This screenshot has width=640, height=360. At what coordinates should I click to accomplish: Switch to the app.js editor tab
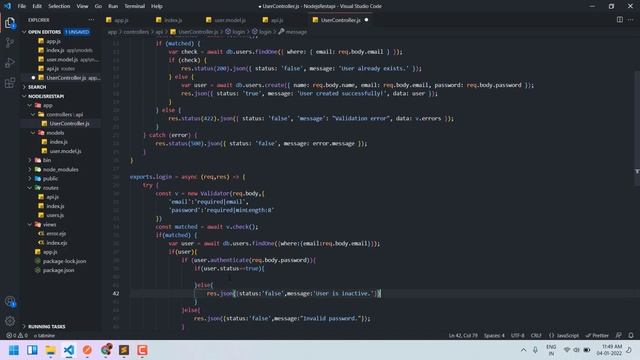click(x=121, y=20)
